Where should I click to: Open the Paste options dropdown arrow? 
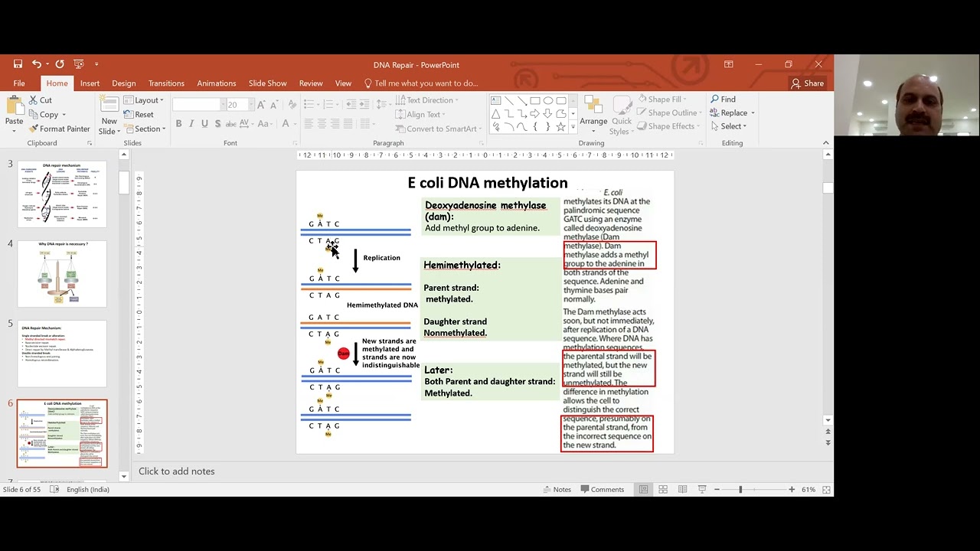[x=14, y=130]
